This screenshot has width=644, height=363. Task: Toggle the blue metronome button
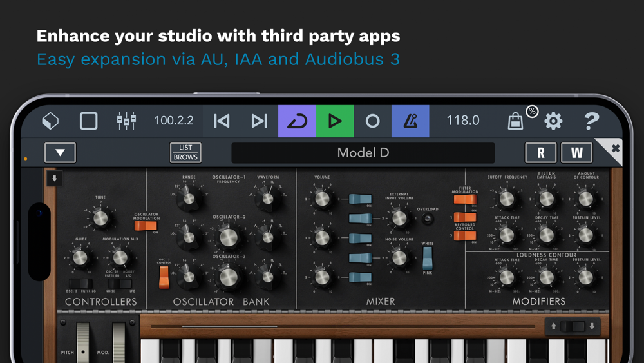point(410,121)
